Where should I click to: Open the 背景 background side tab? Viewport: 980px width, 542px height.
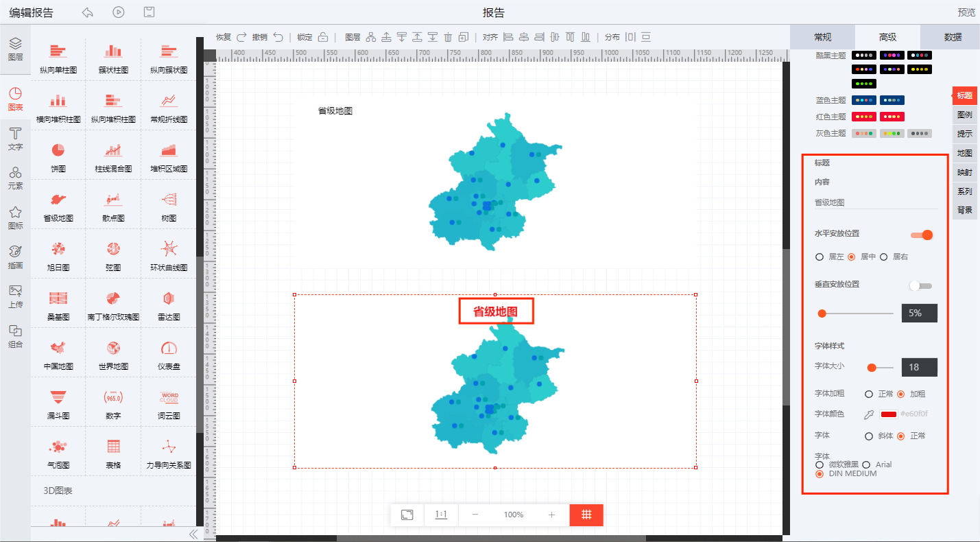[x=965, y=210]
